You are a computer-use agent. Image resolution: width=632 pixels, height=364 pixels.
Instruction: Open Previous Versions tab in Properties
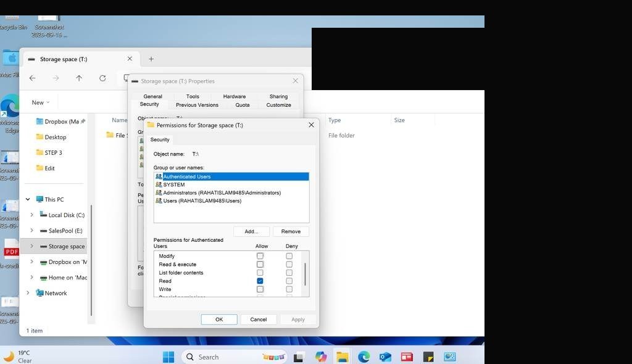point(197,105)
